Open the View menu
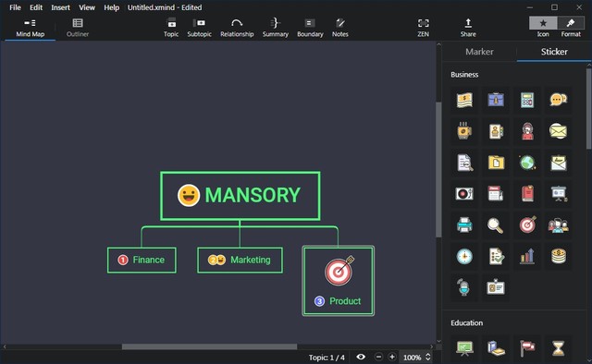The height and width of the screenshot is (364, 592). pyautogui.click(x=87, y=7)
